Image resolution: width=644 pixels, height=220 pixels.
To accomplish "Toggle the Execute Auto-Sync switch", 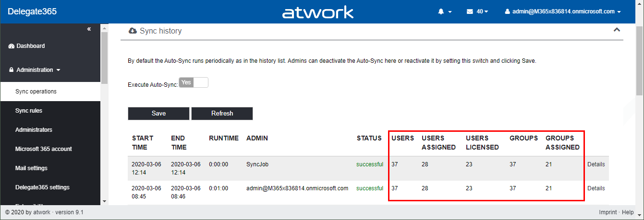I will point(194,82).
